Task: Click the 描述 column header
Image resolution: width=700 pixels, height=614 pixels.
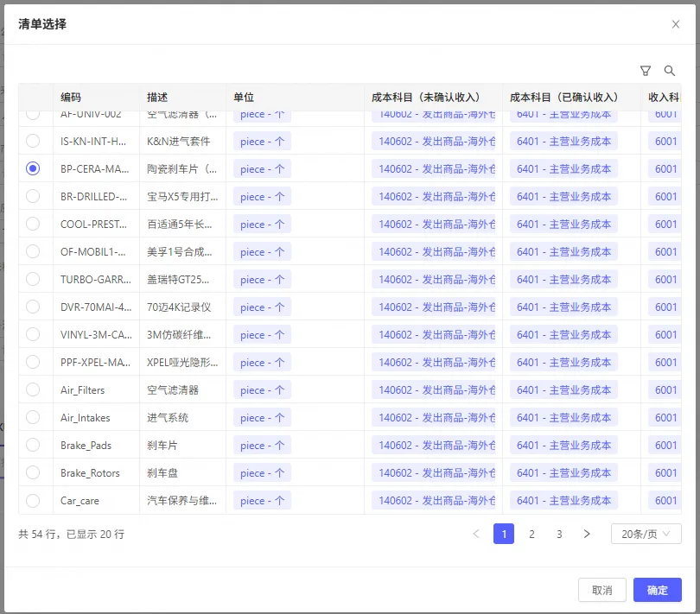Action: pyautogui.click(x=157, y=98)
